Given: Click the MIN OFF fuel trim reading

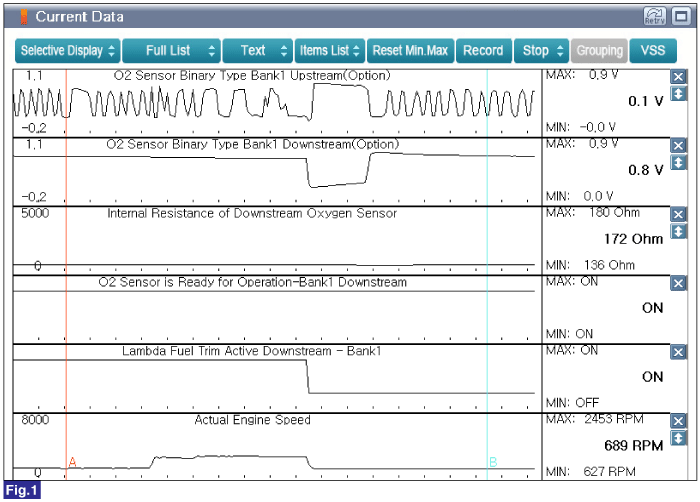Looking at the screenshot, I should click(x=572, y=403).
